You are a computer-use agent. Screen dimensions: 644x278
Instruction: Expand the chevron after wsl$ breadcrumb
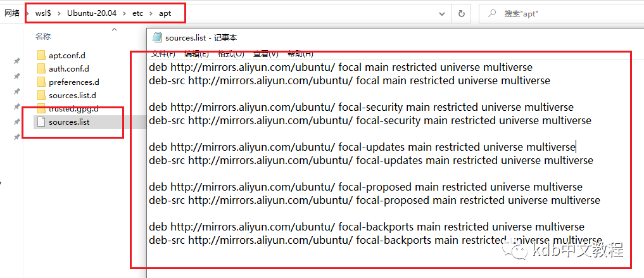click(x=59, y=13)
